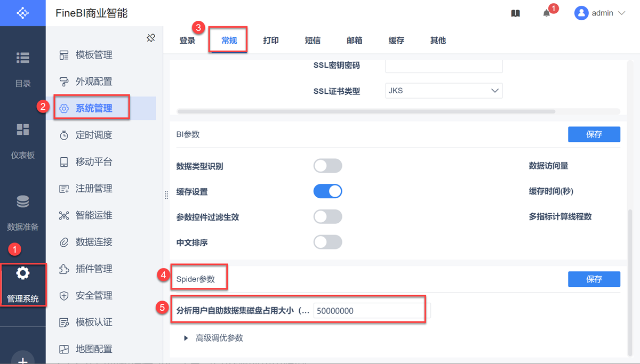
Task: Switch to the 缓存 tab
Action: point(396,40)
